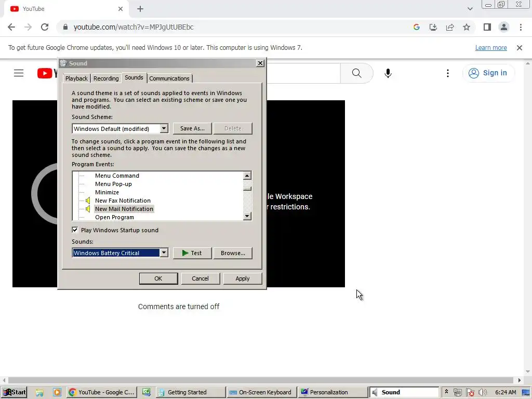532x399 pixels.
Task: Click the Save As... button
Action: coord(192,129)
